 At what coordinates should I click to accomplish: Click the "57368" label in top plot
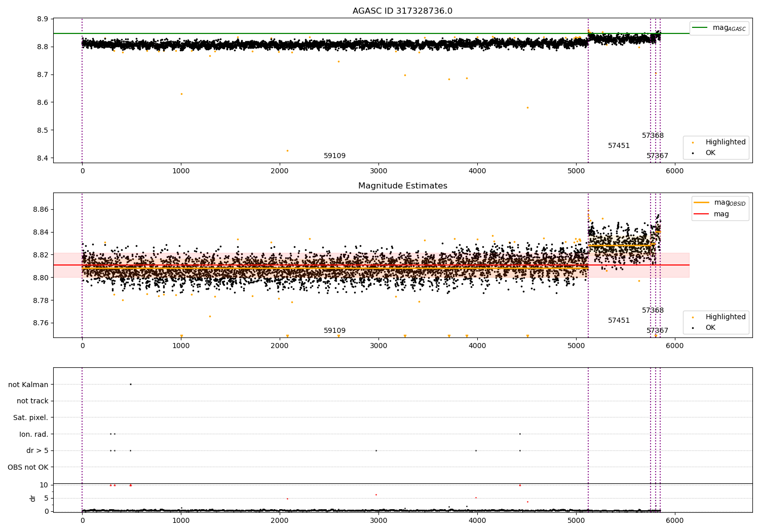click(x=653, y=136)
